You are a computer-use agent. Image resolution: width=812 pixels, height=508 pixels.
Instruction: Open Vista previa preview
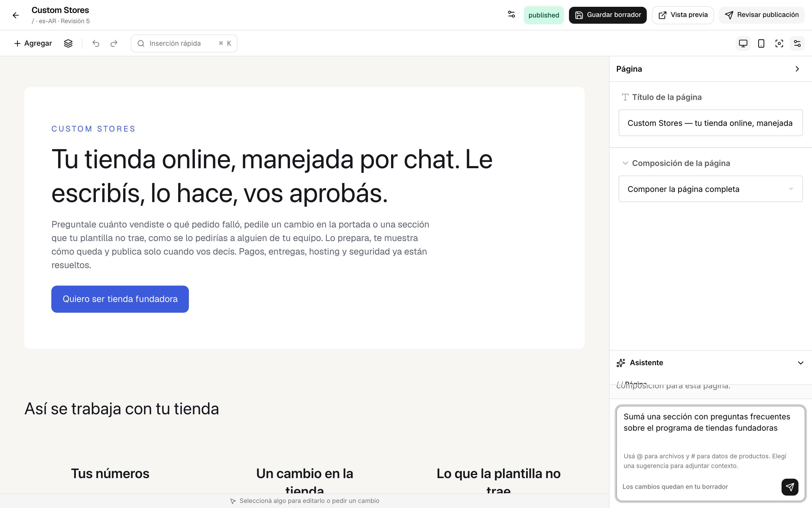(683, 15)
